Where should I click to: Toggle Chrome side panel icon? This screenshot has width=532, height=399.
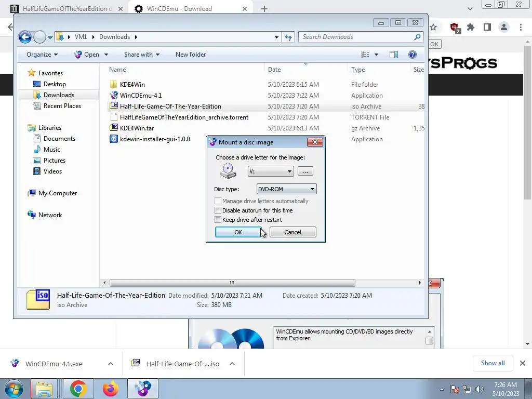(487, 27)
